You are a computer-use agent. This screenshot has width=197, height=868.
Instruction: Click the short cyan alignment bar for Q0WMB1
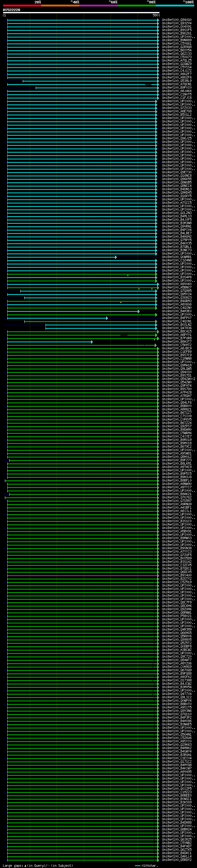point(62,257)
